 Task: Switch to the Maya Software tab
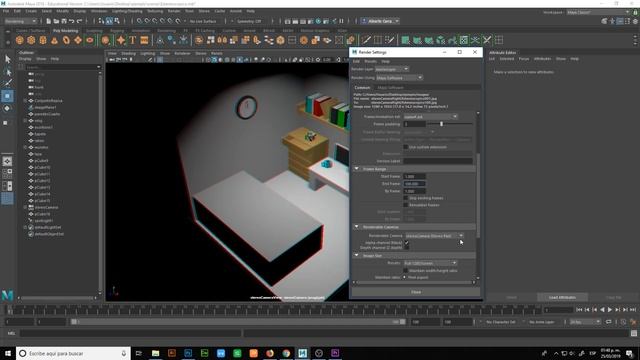[390, 87]
